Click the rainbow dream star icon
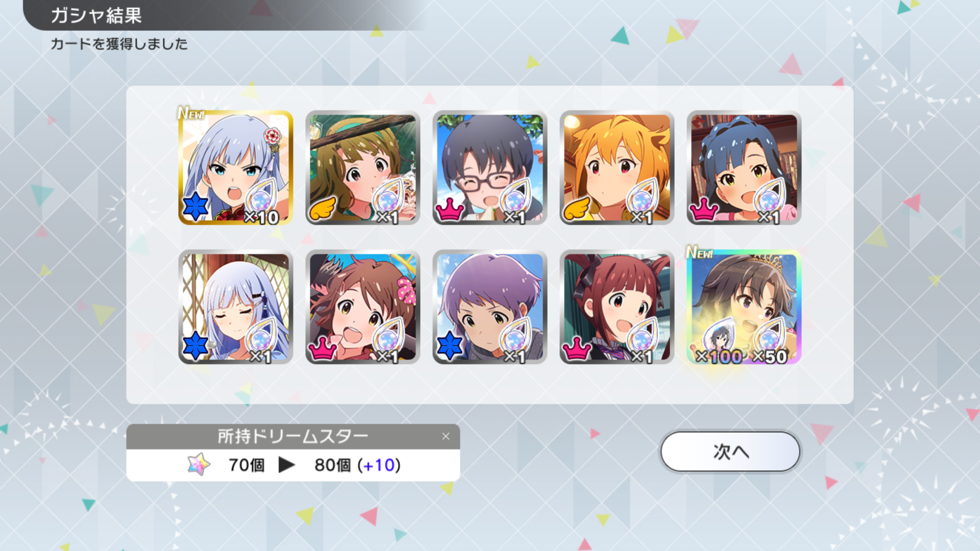The width and height of the screenshot is (980, 551). coord(199,464)
